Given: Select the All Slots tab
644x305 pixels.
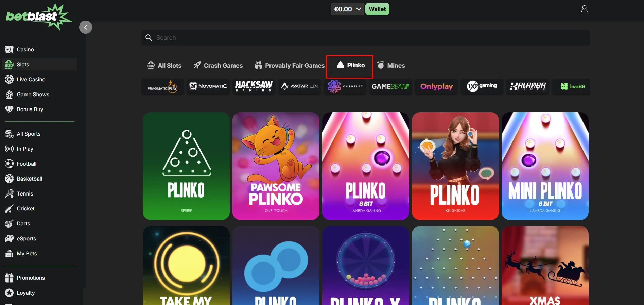Looking at the screenshot, I should [164, 65].
